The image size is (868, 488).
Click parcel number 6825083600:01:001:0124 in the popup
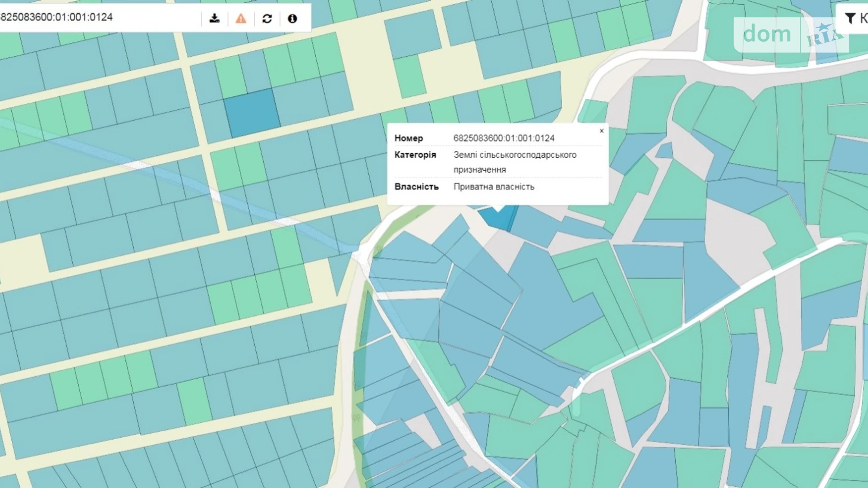tap(503, 138)
